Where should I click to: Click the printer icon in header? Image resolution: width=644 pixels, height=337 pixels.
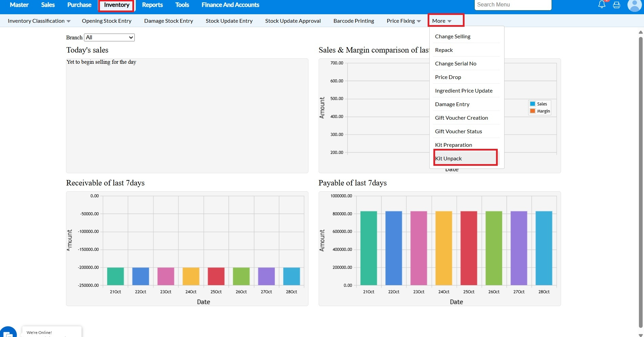pos(617,5)
